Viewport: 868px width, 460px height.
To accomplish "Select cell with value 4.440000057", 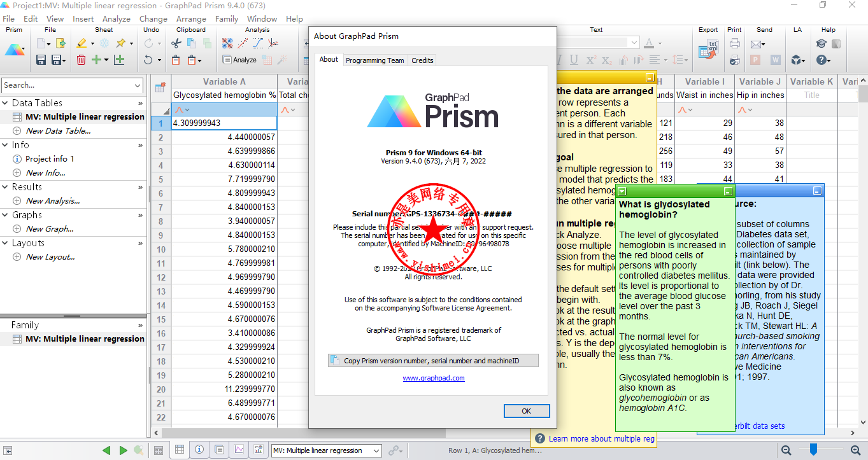I will 224,137.
